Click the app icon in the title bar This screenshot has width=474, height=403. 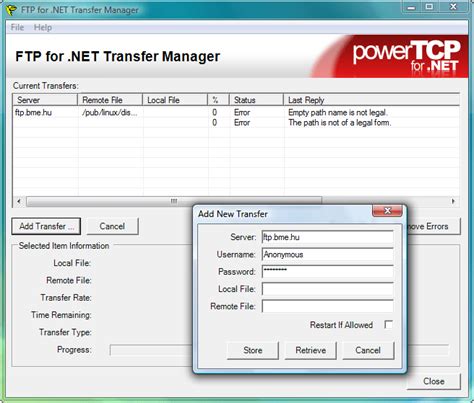pos(11,10)
